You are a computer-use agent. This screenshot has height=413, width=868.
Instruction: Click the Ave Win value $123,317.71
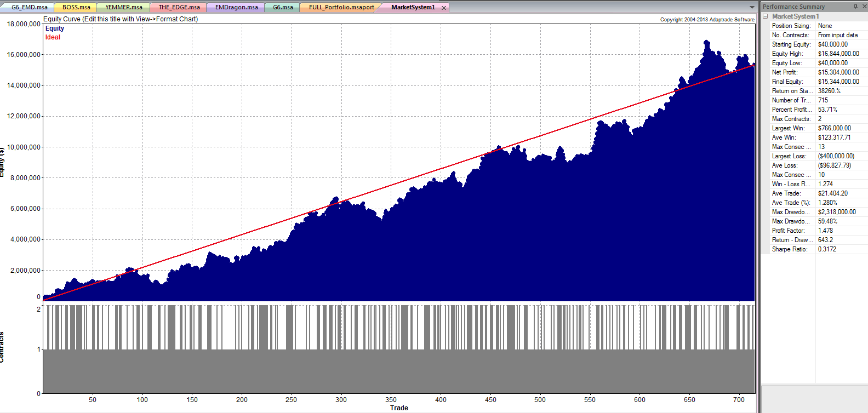[x=835, y=137]
